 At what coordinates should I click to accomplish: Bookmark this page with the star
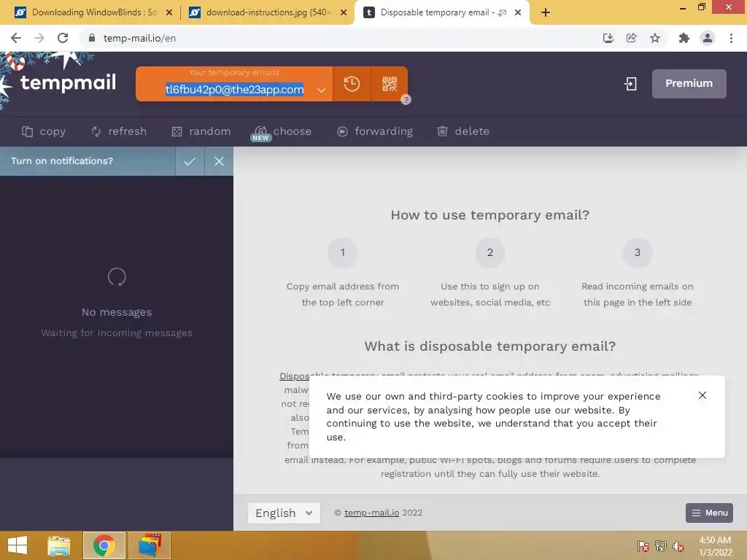tap(655, 38)
